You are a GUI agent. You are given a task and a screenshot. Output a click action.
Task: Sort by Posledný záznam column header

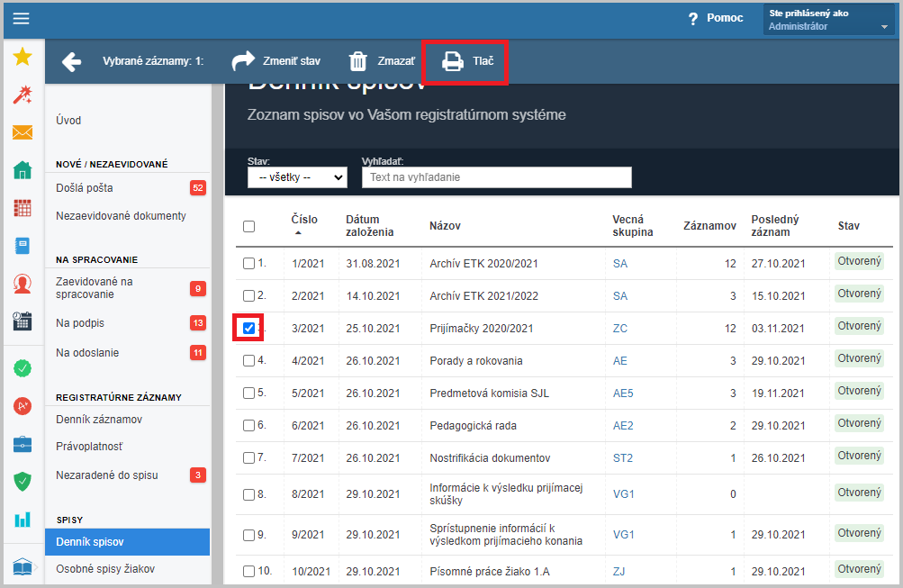point(775,226)
